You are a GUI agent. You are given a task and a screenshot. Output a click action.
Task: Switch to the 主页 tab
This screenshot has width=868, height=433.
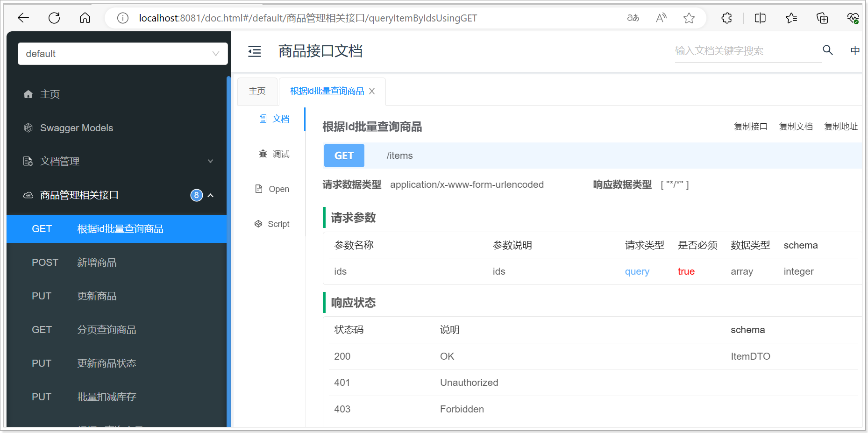pos(257,91)
